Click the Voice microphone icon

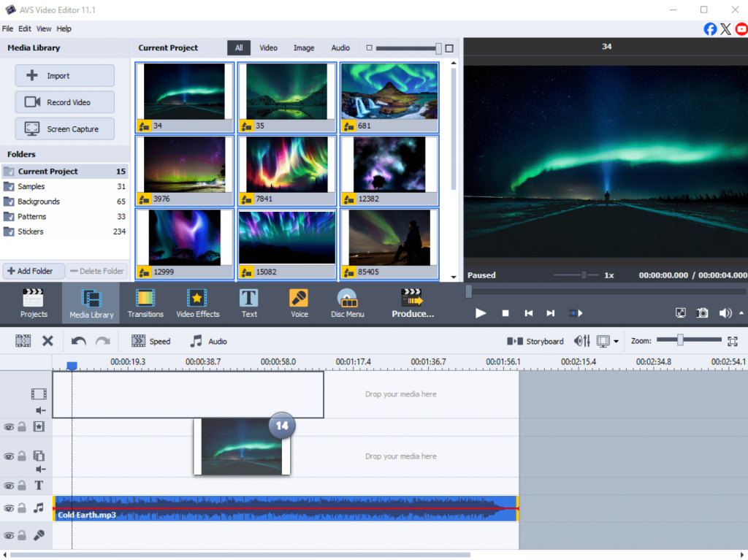tap(299, 298)
